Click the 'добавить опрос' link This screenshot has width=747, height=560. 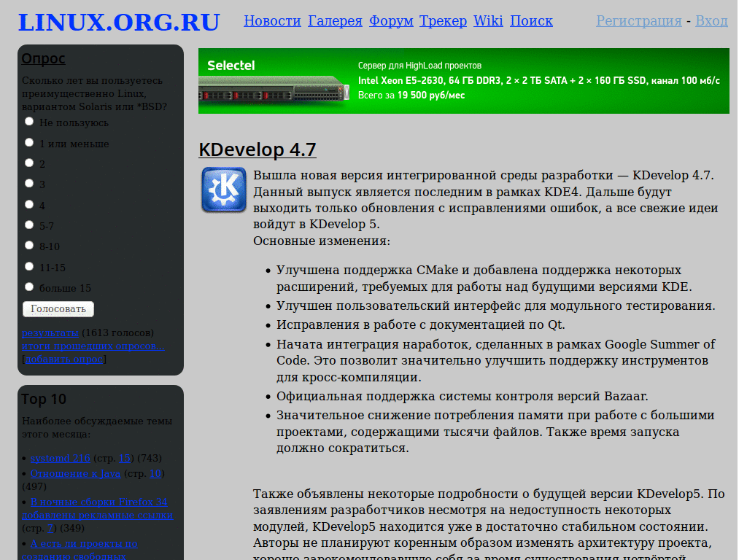(64, 359)
